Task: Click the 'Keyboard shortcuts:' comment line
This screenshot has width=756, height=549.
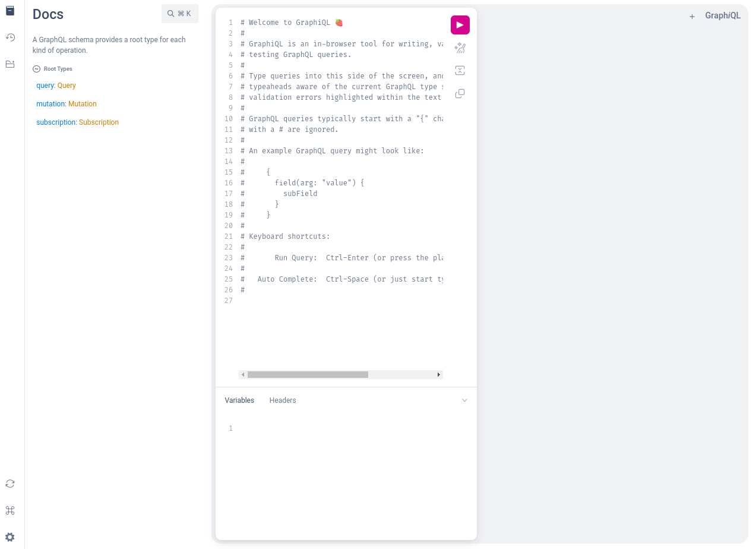Action: pos(285,236)
